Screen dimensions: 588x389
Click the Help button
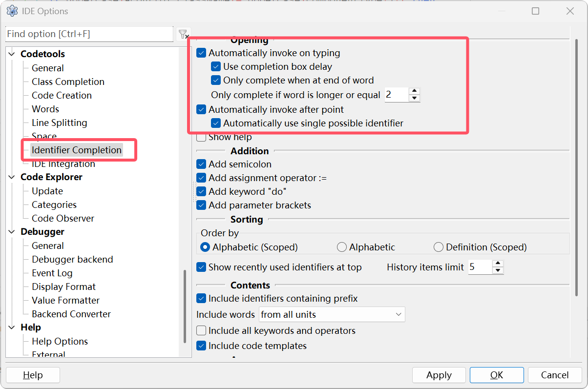[x=33, y=375]
